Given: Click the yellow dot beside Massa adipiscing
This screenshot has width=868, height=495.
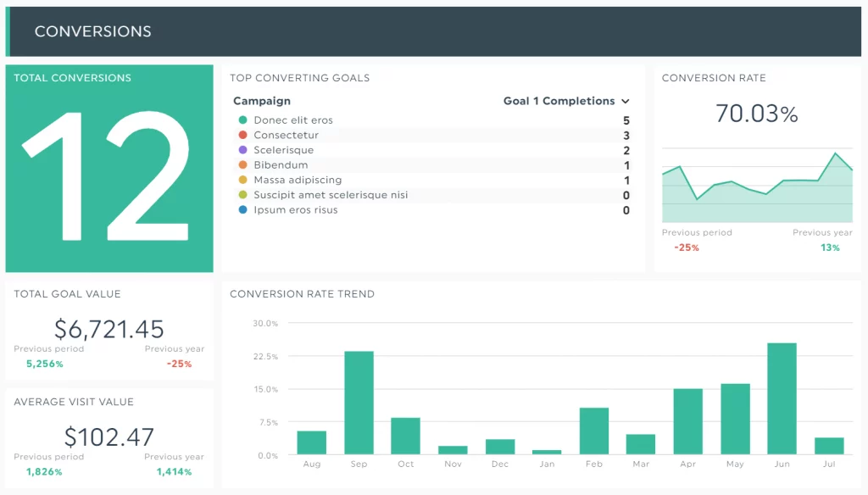Looking at the screenshot, I should [242, 180].
